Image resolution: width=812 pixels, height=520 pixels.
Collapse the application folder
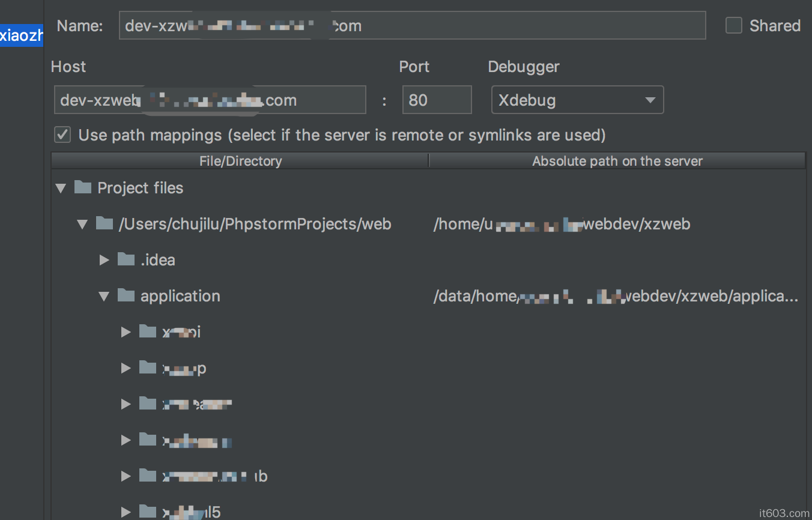pos(104,297)
